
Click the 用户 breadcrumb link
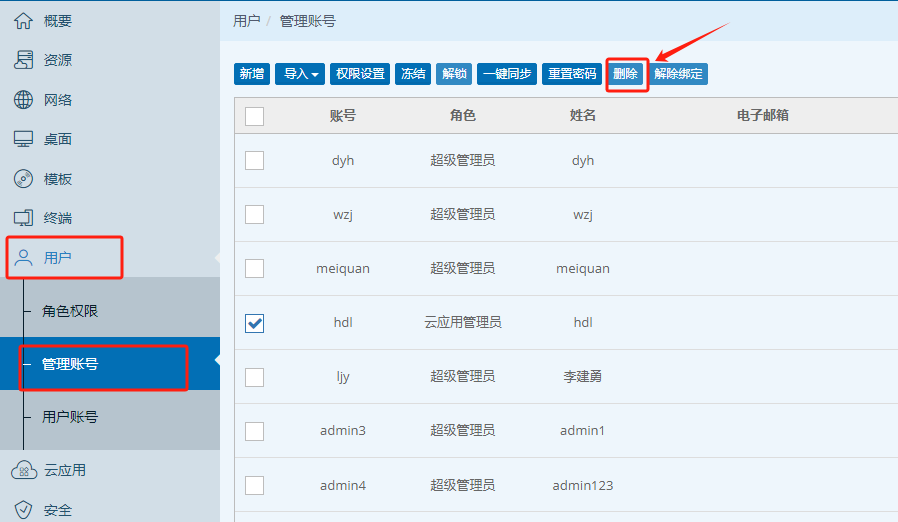click(247, 20)
